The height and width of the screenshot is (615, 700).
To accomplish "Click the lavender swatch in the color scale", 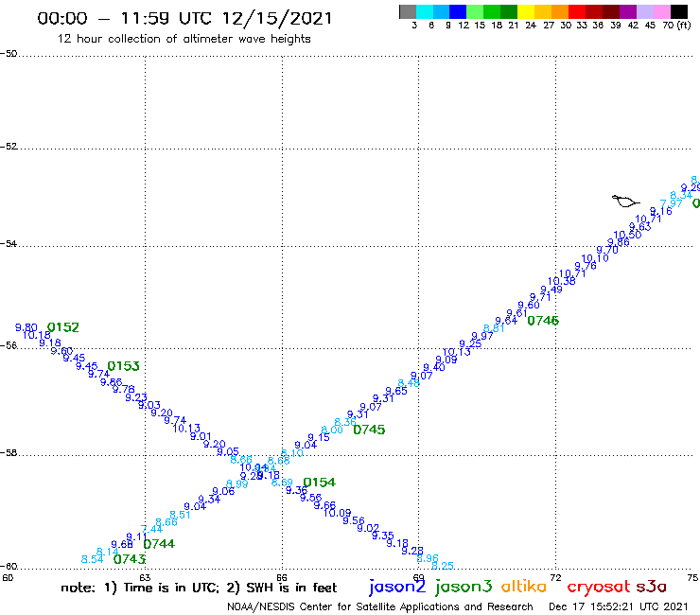I will point(644,11).
